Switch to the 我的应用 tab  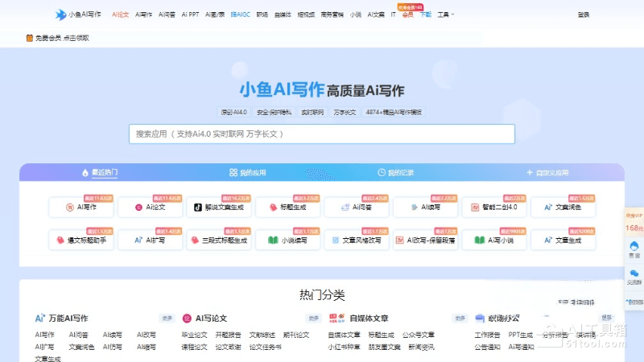[247, 173]
